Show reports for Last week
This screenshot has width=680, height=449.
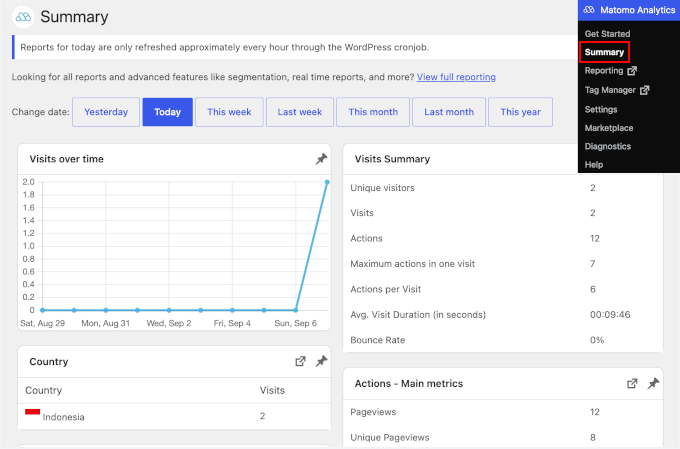coord(300,112)
